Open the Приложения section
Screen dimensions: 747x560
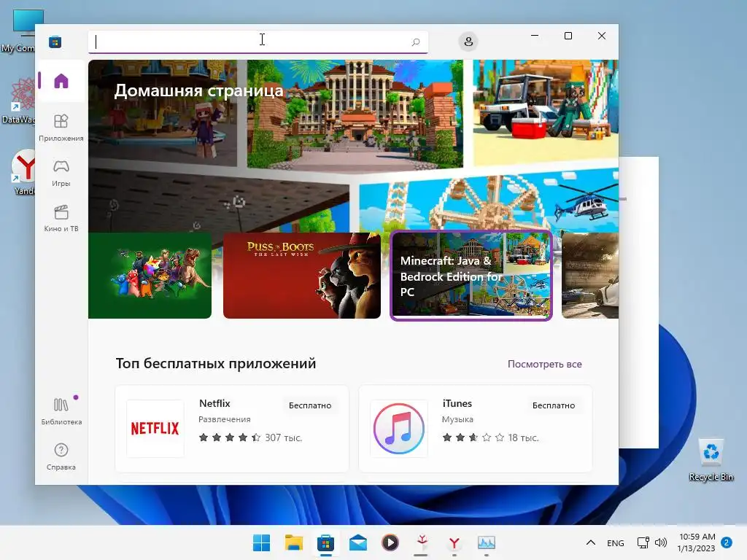click(x=61, y=128)
